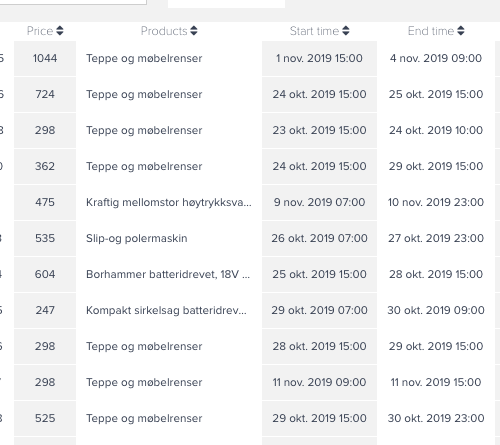500x445 pixels.
Task: Open Borhammer batteridrevet, 18V product entry
Action: (168, 274)
